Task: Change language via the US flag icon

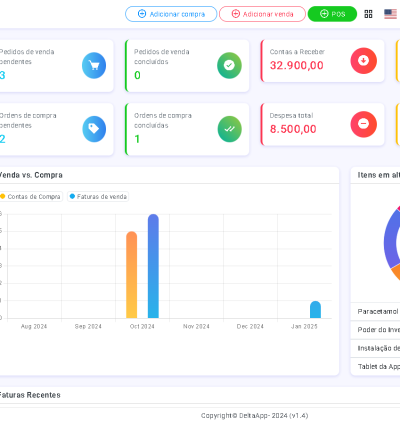Action: (390, 14)
